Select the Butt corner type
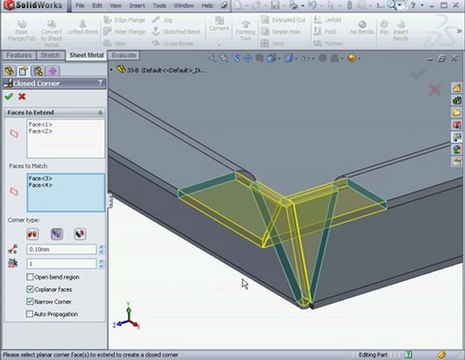Image resolution: width=465 pixels, height=360 pixels. click(32, 234)
